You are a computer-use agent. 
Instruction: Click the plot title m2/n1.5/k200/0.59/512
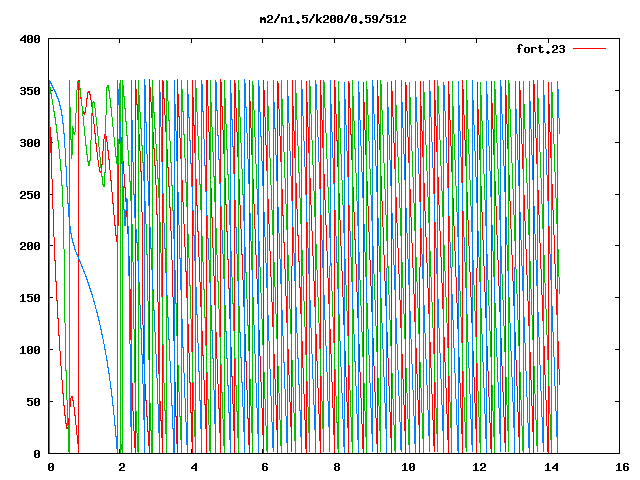pos(333,20)
